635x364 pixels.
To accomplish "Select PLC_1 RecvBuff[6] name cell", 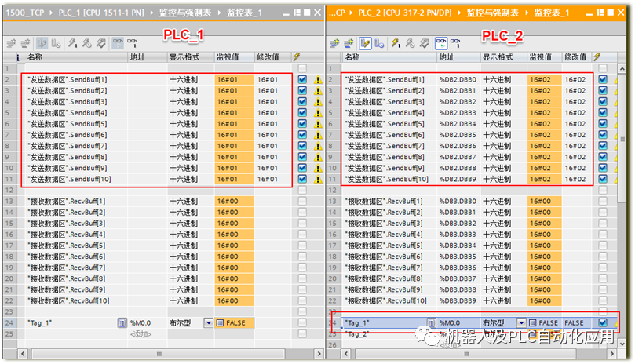I will (67, 257).
